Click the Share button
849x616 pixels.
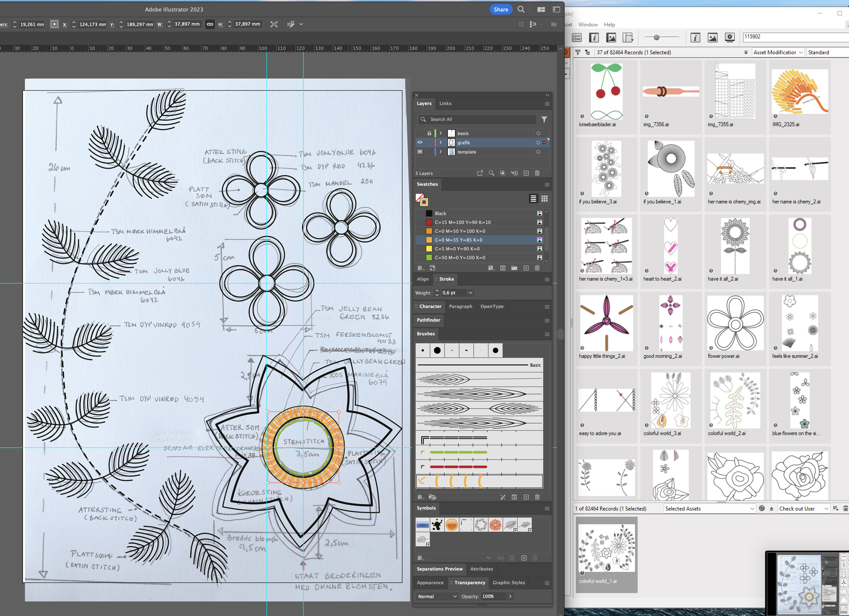(x=501, y=9)
